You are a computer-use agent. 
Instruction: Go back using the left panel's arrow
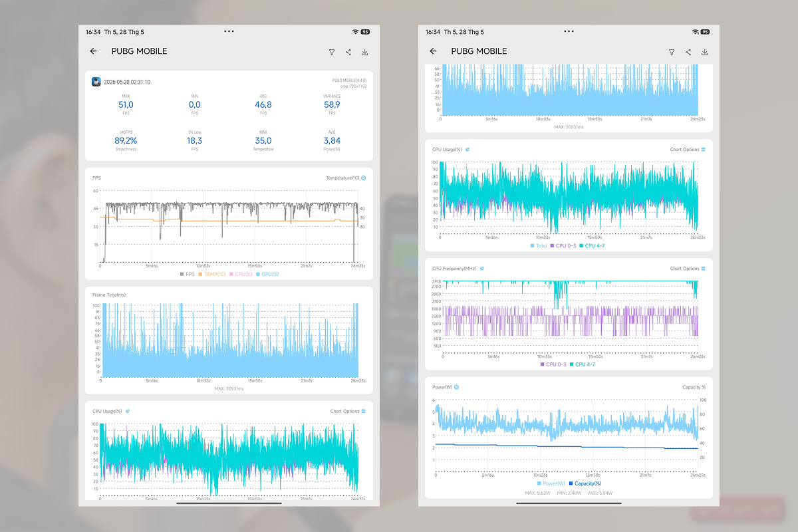coord(93,51)
